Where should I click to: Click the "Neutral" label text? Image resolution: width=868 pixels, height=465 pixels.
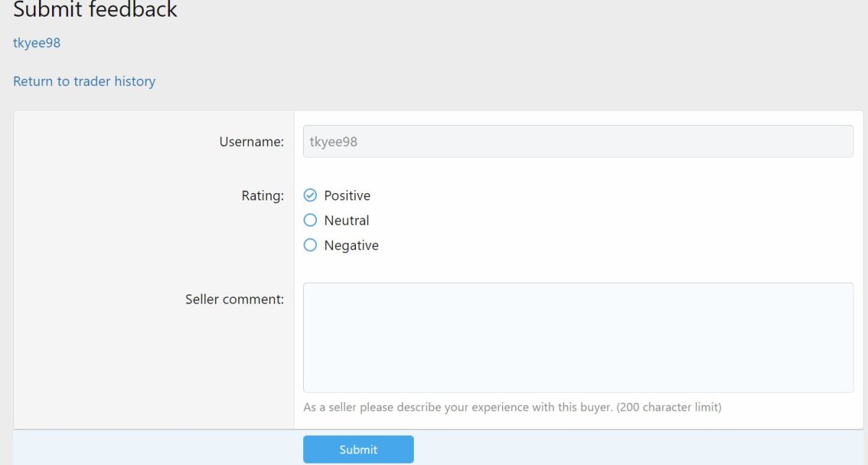click(346, 221)
